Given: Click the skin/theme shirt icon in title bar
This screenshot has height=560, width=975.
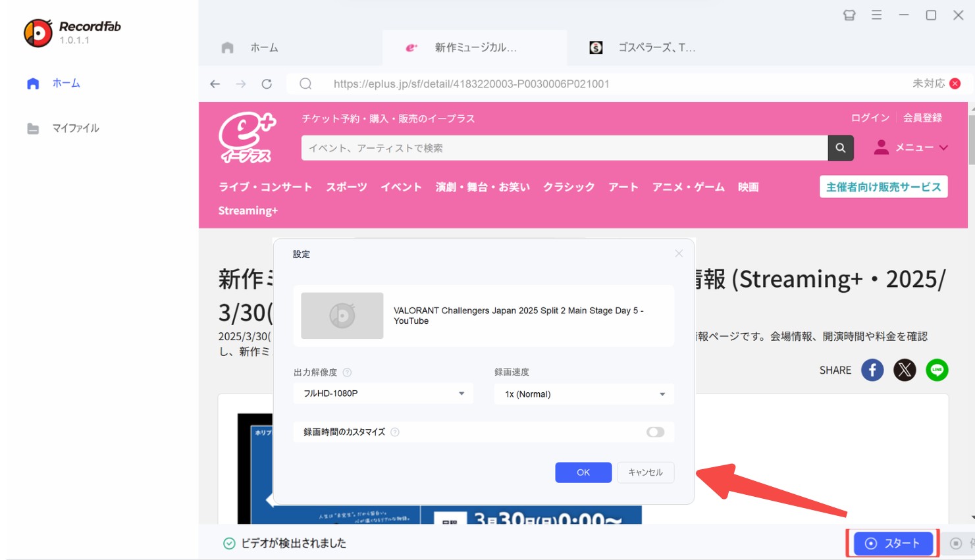Looking at the screenshot, I should coord(849,15).
